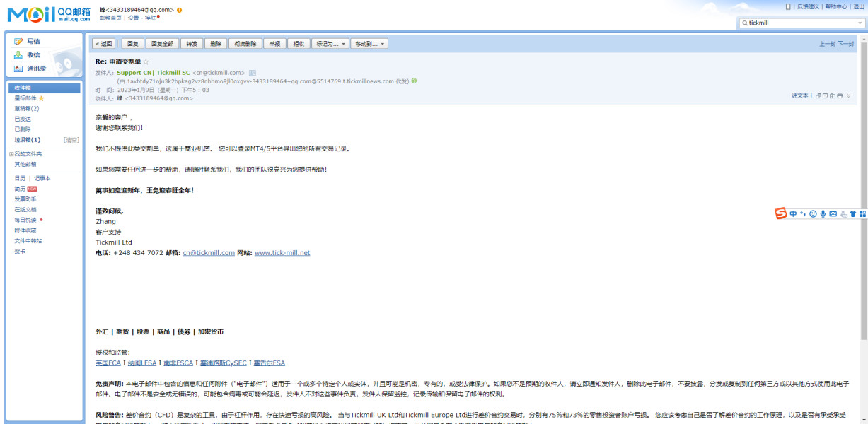
Task: Click the 收信 receive mail icon
Action: click(18, 54)
